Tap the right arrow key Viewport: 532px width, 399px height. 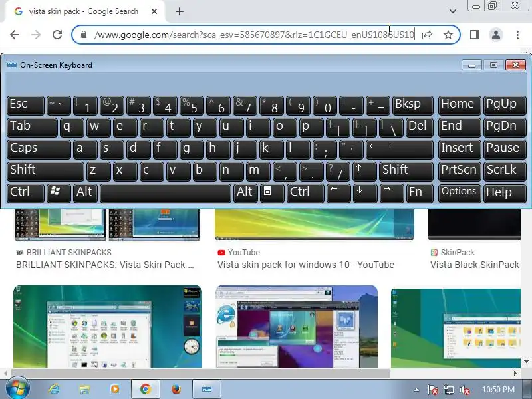[x=392, y=193]
